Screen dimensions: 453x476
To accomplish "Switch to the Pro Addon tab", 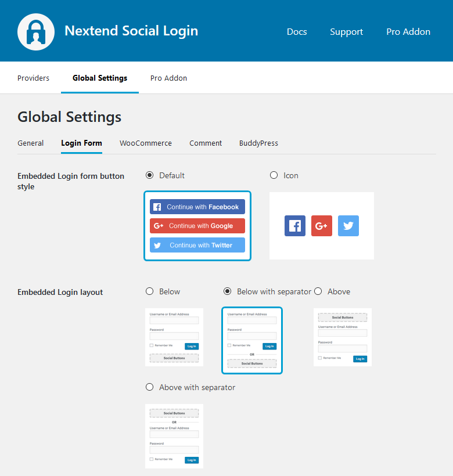I will click(x=168, y=78).
